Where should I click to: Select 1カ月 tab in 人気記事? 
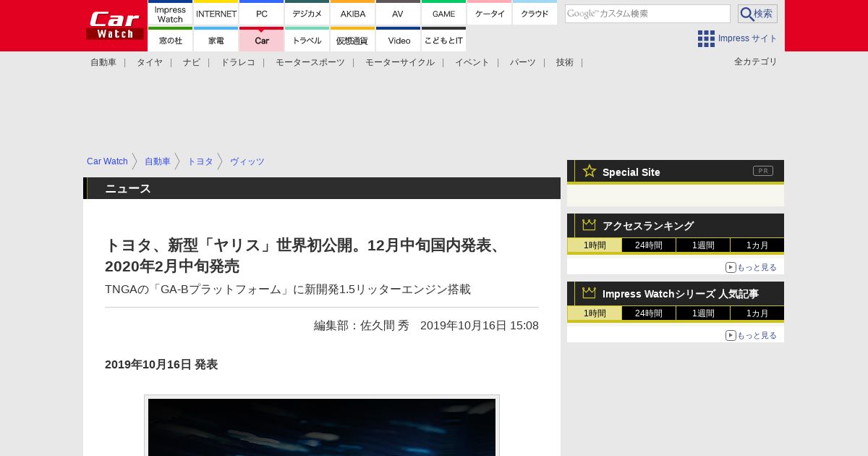point(757,313)
